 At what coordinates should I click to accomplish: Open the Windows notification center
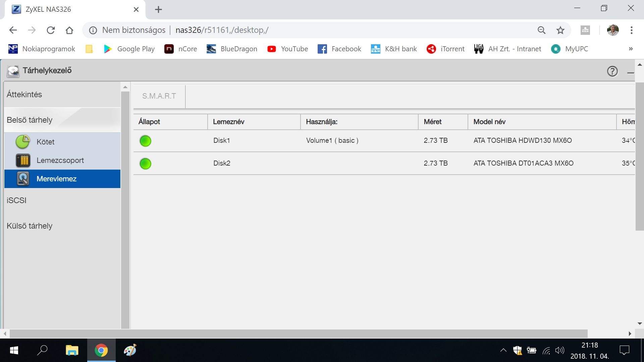[x=625, y=350]
